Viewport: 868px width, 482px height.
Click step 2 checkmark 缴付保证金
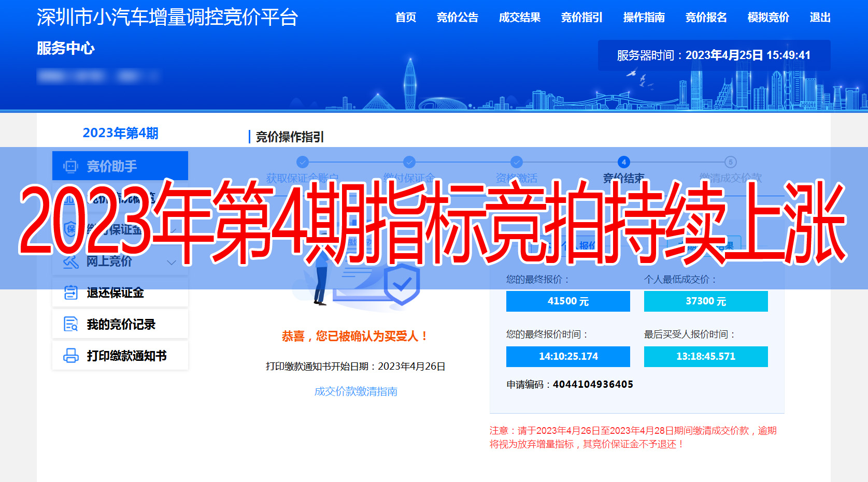click(x=409, y=162)
